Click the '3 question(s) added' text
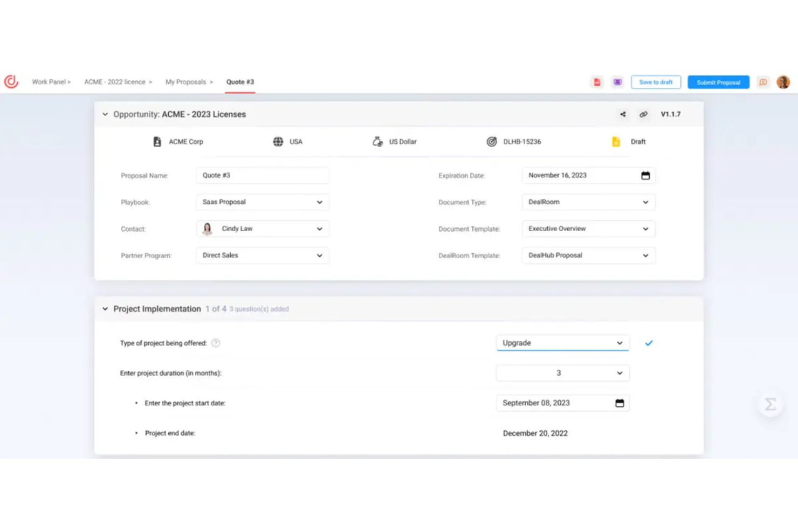The width and height of the screenshot is (798, 532). coord(259,309)
